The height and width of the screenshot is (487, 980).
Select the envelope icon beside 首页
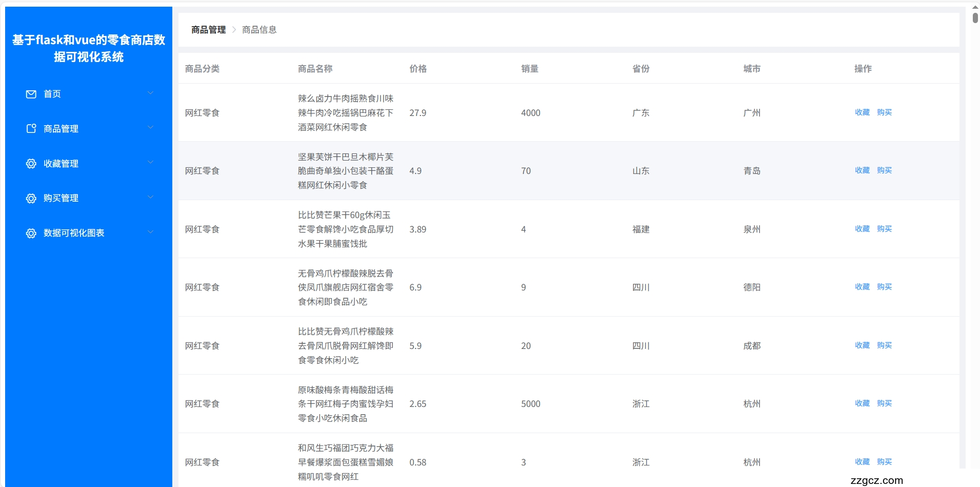(x=31, y=94)
